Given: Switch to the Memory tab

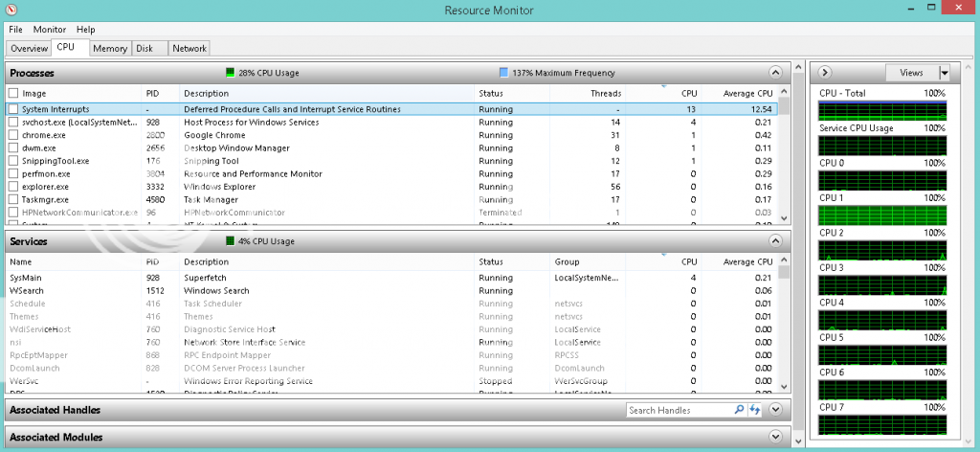Looking at the screenshot, I should click(x=110, y=48).
